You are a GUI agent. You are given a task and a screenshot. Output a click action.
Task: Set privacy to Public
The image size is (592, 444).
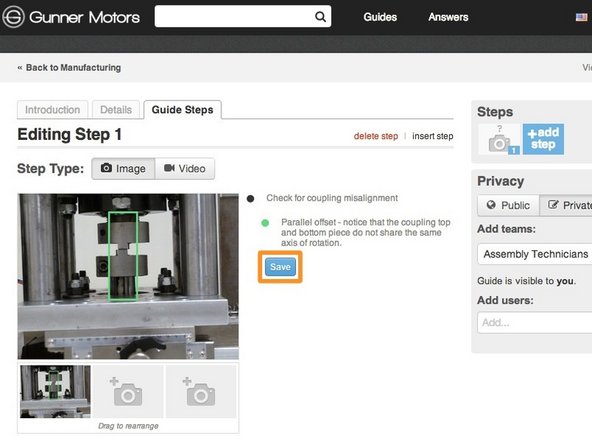pos(508,205)
